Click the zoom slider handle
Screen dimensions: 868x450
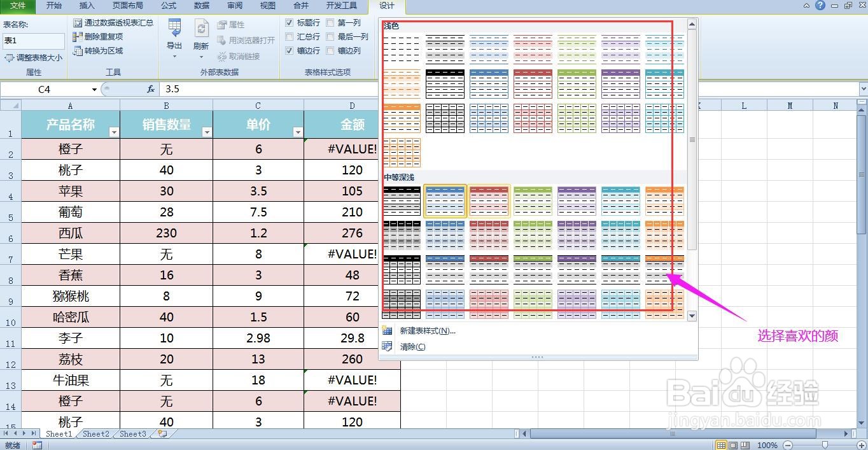pos(825,445)
